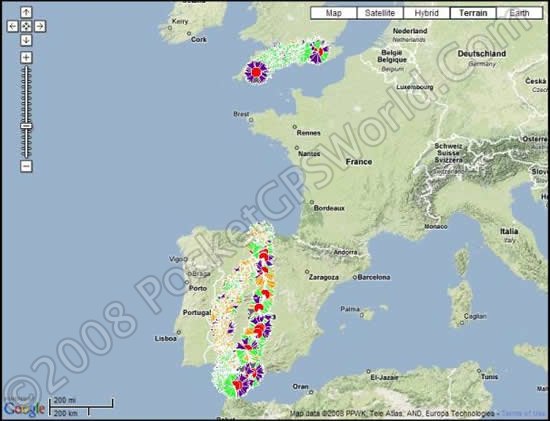550x421 pixels.
Task: Click the Lisboa city marker
Action: (179, 332)
